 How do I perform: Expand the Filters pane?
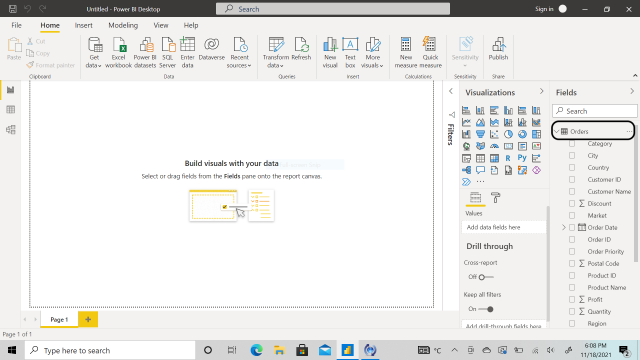[x=451, y=91]
